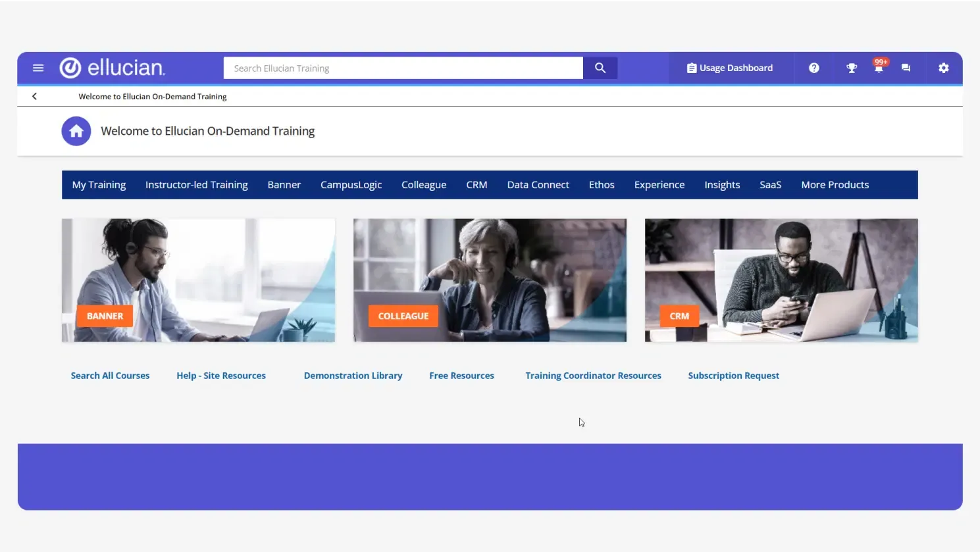
Task: Click the purple home icon
Action: 76,131
